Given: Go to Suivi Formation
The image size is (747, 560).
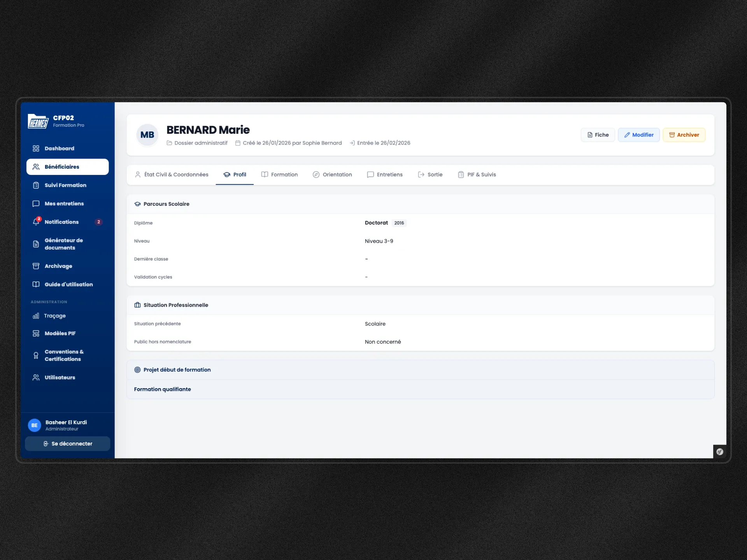Looking at the screenshot, I should [67, 185].
